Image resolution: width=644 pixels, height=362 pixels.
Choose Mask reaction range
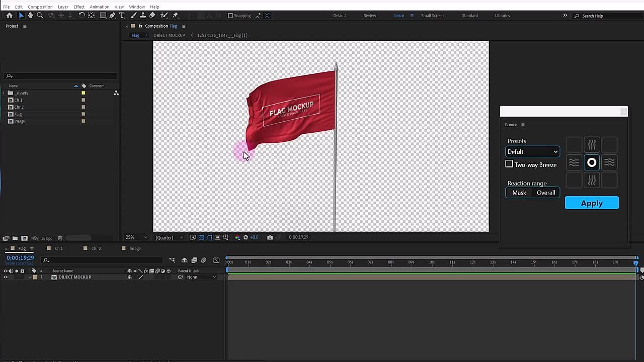pyautogui.click(x=519, y=193)
